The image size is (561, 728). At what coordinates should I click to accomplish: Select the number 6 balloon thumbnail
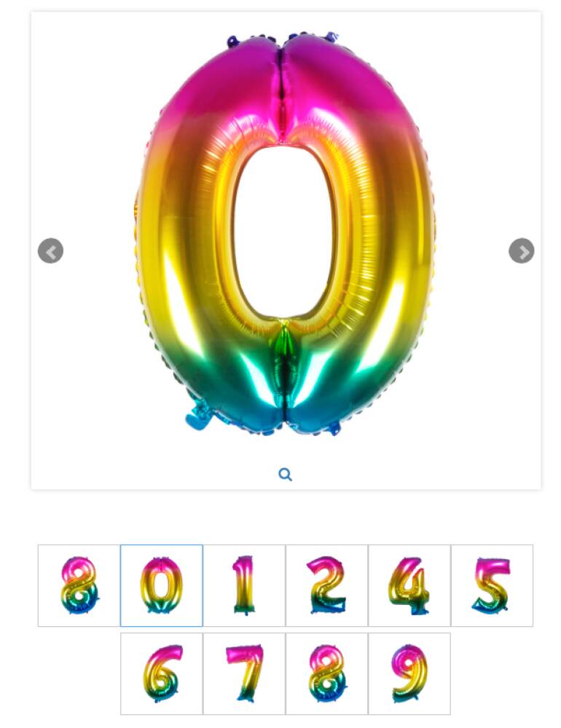point(161,673)
